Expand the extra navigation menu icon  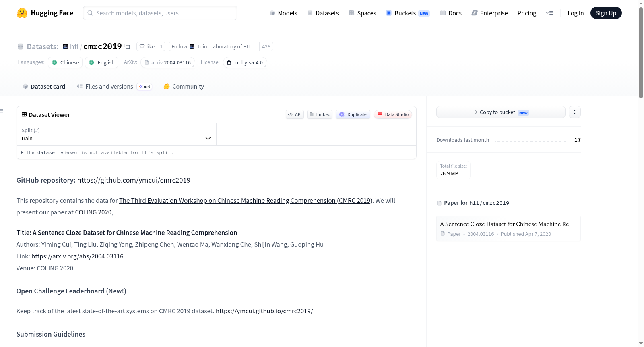click(549, 13)
